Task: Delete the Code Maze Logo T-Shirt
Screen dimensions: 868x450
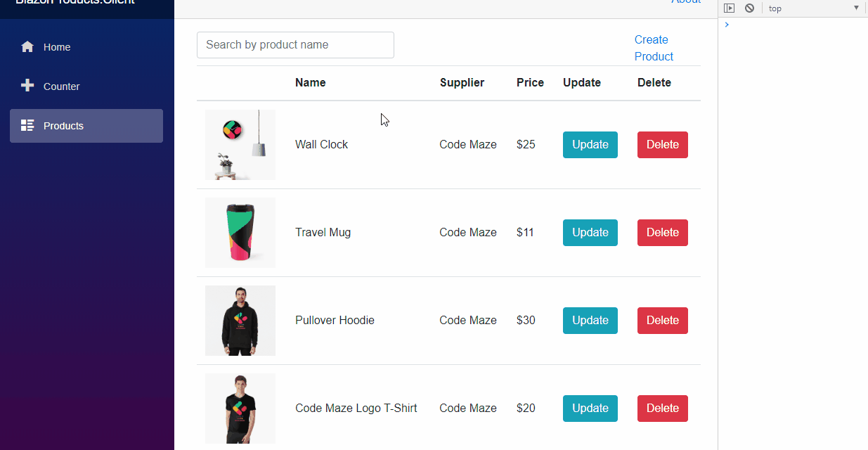Action: [662, 409]
